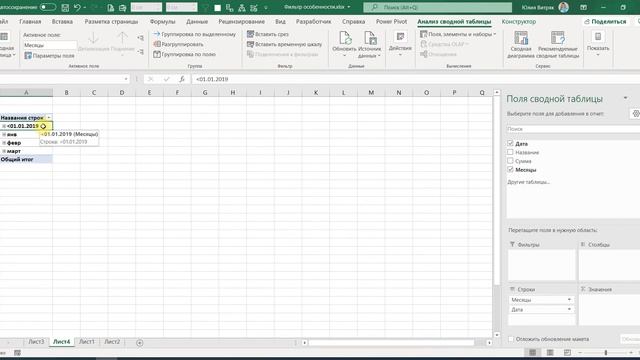Click the print preview icon in quick access toolbar
Viewport: 640px width, 360px height.
click(122, 7)
